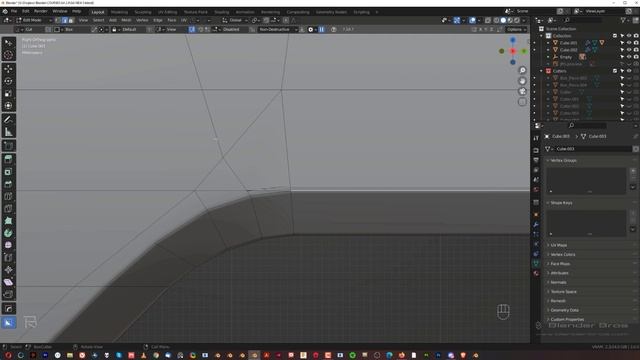Open the Modifier properties wrench tab

click(x=536, y=224)
